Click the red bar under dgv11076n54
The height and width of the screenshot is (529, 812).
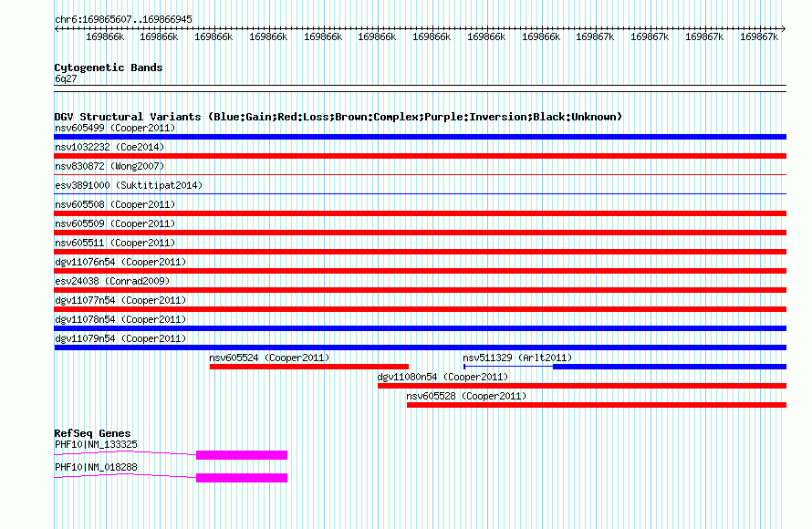[x=420, y=271]
